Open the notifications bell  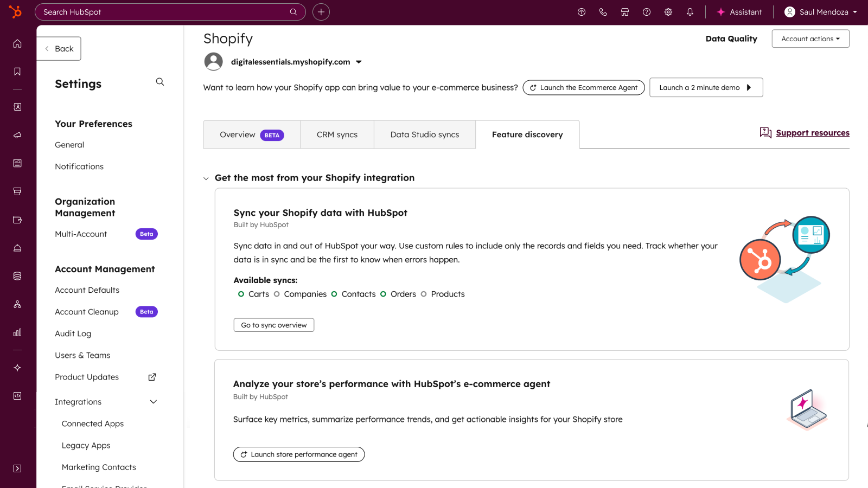pos(690,11)
